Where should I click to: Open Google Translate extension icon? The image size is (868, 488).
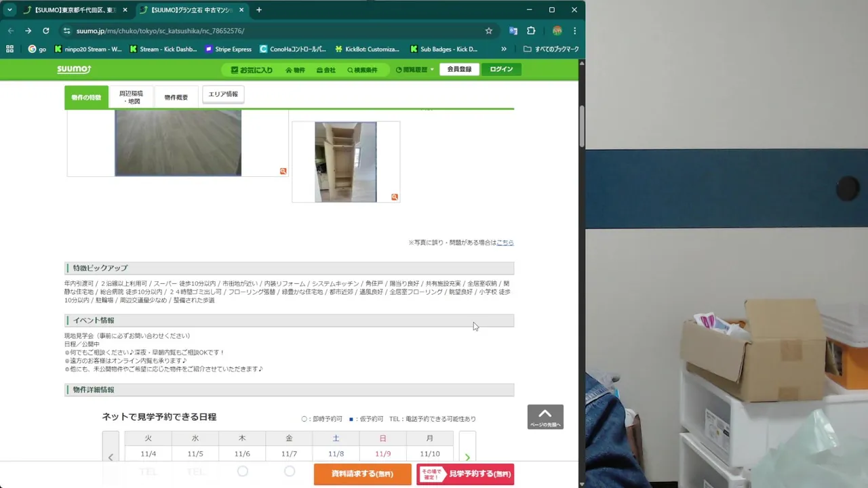pos(513,30)
